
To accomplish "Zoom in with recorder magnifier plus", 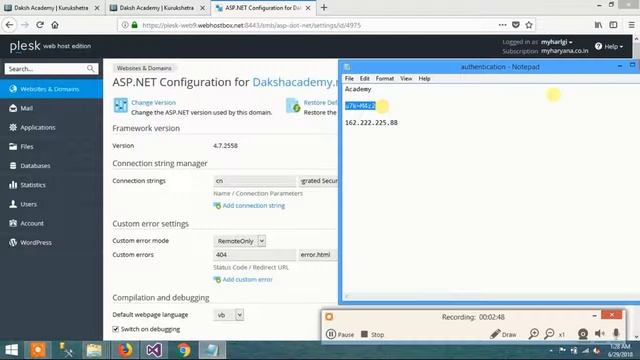I will point(533,334).
